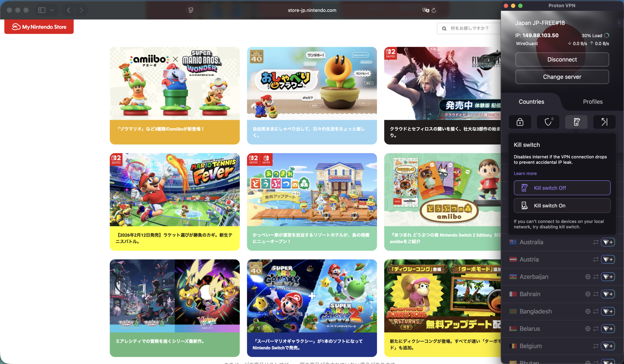Click the Plus upgrade badge for Azerbaijan
Image resolution: width=624 pixels, height=364 pixels.
(x=608, y=277)
